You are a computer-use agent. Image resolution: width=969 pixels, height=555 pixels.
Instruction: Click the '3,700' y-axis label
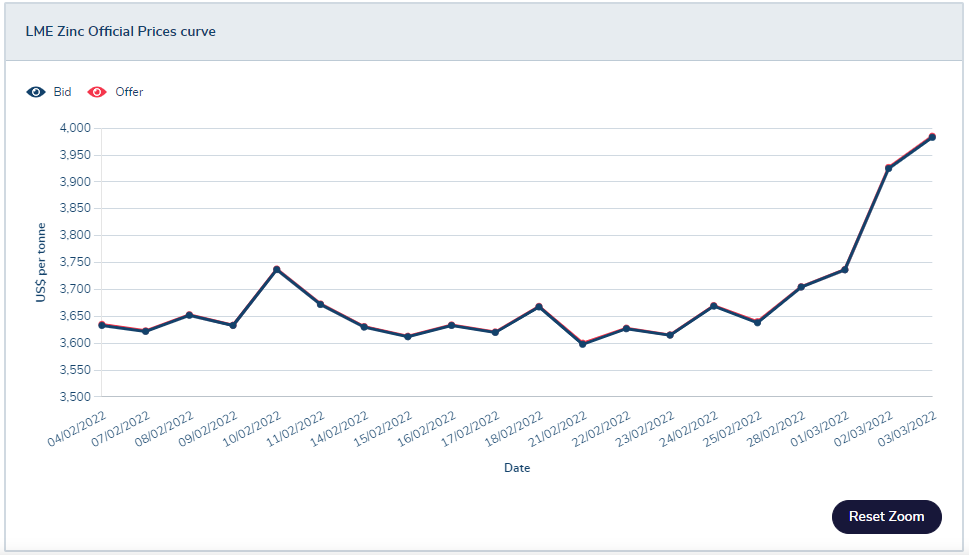point(75,289)
